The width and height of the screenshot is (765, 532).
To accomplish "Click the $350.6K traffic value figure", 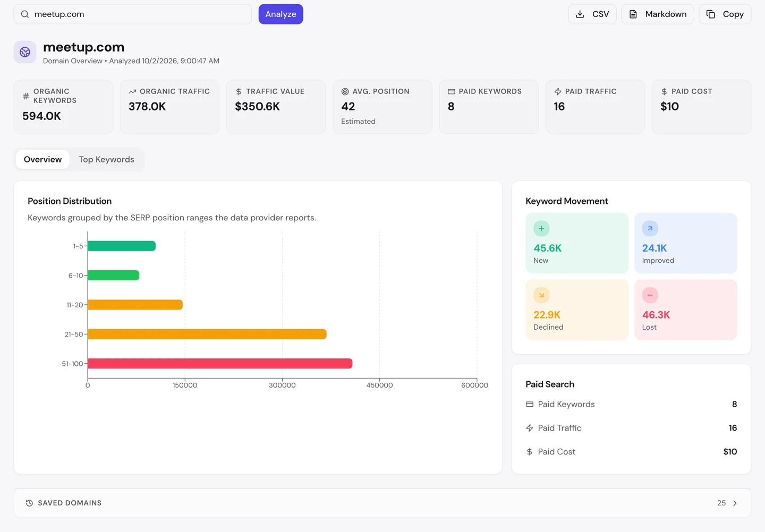I will tap(258, 107).
